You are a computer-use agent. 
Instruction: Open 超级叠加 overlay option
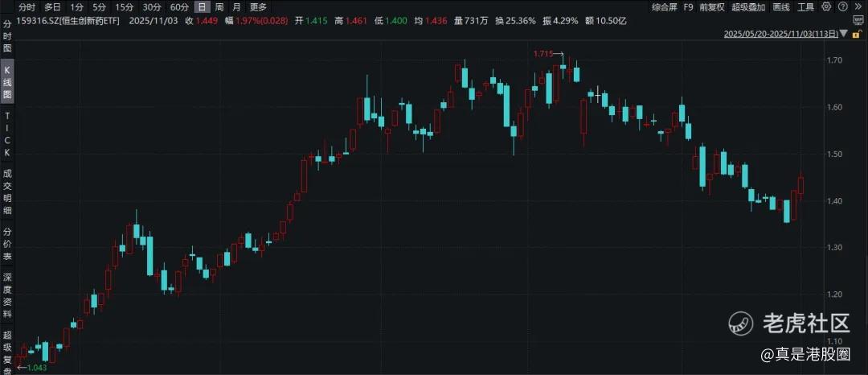tap(748, 7)
